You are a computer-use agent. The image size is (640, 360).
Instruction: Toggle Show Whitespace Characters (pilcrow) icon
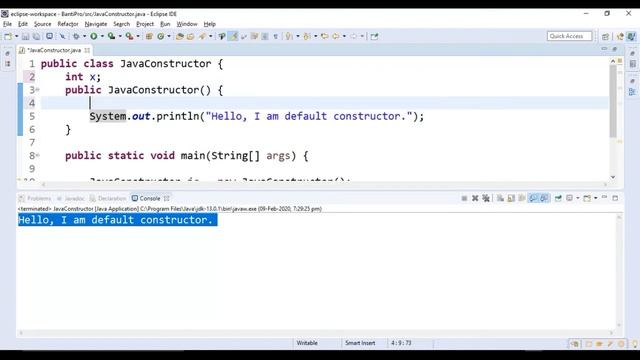coord(276,36)
